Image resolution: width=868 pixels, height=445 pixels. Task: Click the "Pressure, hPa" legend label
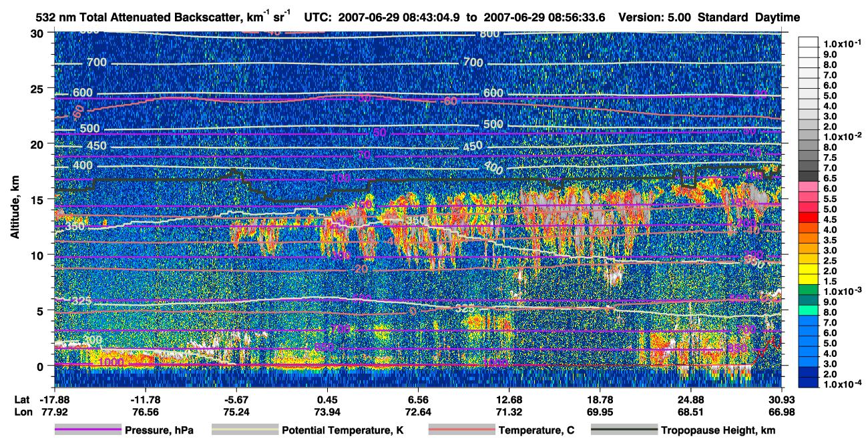[159, 430]
